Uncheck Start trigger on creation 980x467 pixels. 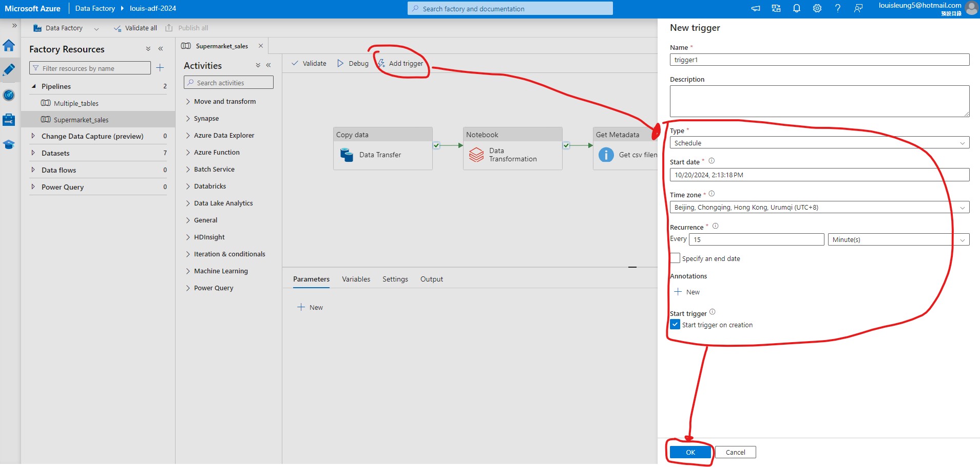pyautogui.click(x=675, y=324)
